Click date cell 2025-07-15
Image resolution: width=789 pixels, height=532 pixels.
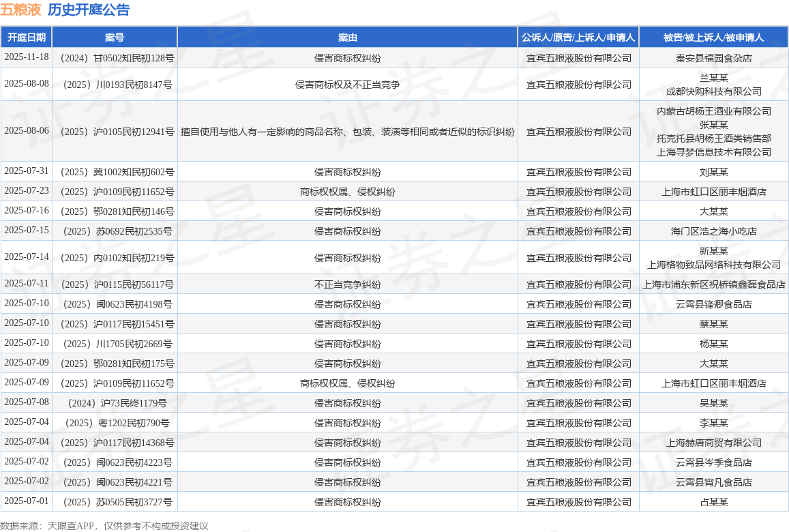tap(27, 230)
